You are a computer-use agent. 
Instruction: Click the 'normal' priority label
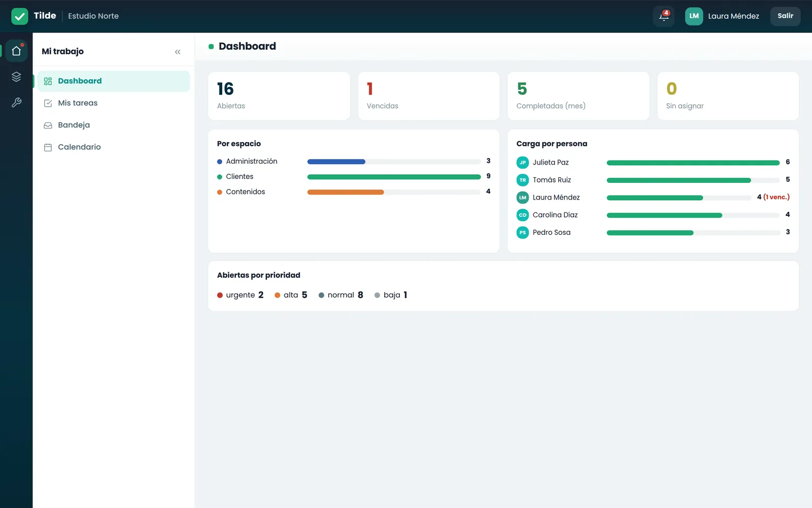tap(341, 295)
